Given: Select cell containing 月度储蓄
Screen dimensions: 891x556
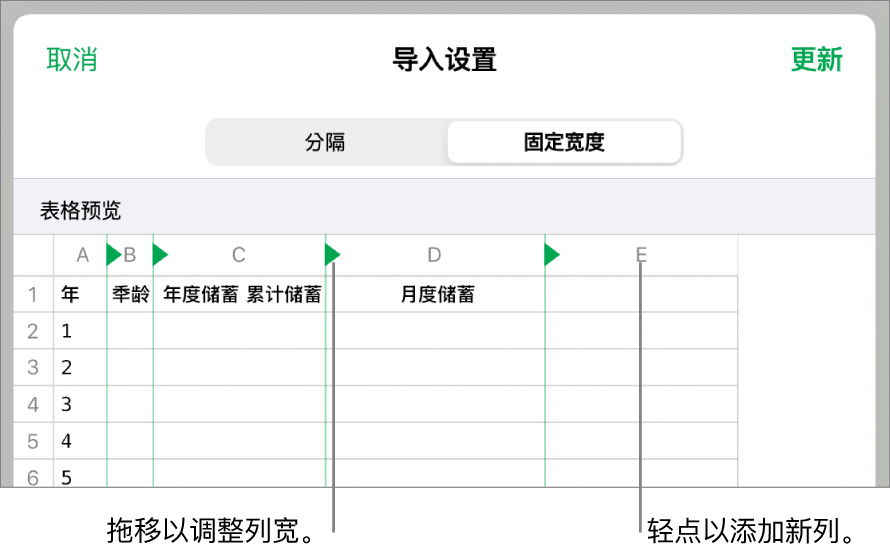Looking at the screenshot, I should 436,294.
